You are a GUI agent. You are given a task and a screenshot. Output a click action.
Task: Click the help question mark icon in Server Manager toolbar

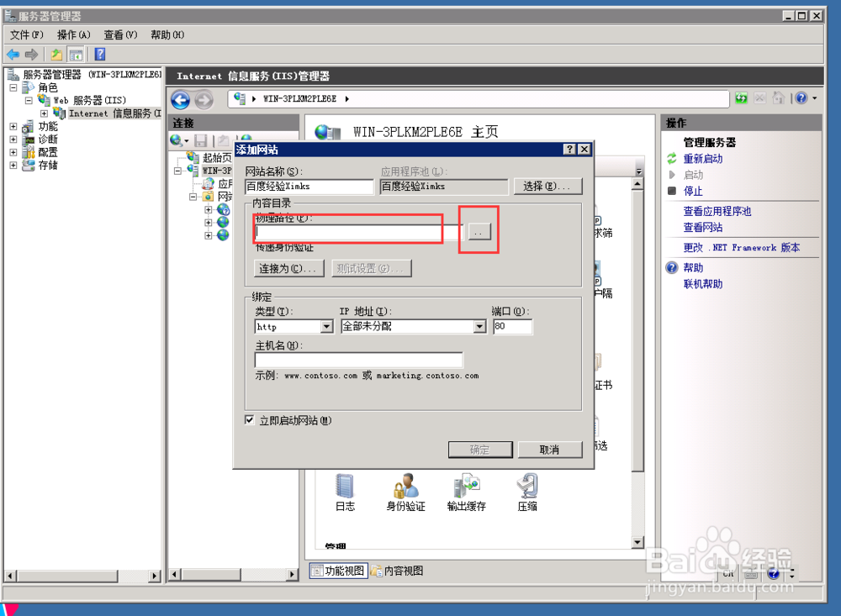pyautogui.click(x=101, y=54)
